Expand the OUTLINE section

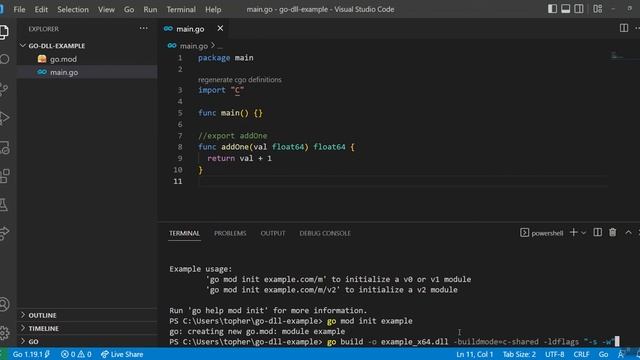click(42, 315)
